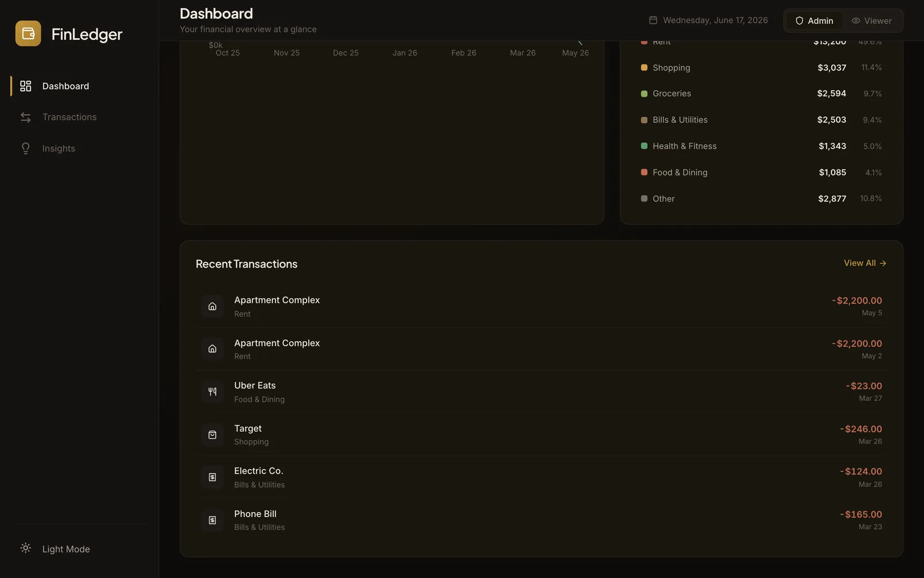
Task: Click the Health & Fitness color dot
Action: click(x=644, y=146)
